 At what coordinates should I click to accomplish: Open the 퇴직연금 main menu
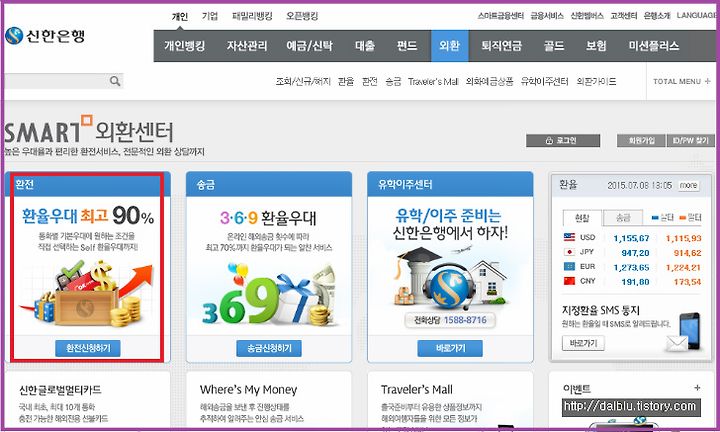tap(501, 46)
